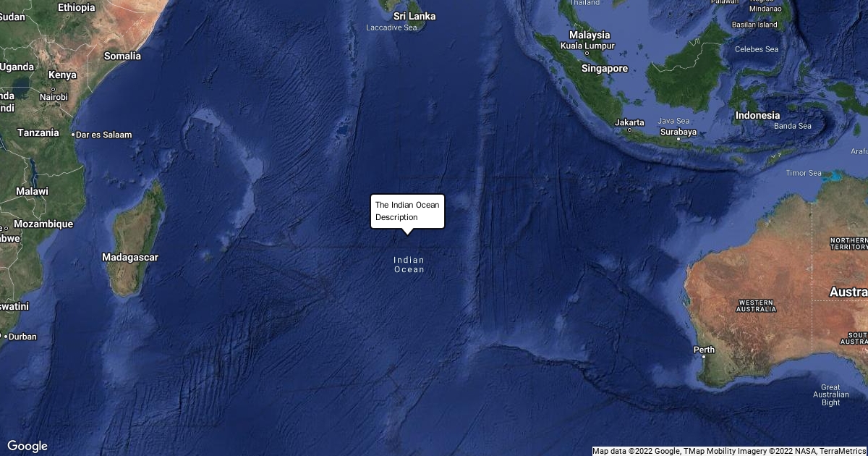Click the Dar es Salaam marker dot
The image size is (868, 456).
point(74,135)
